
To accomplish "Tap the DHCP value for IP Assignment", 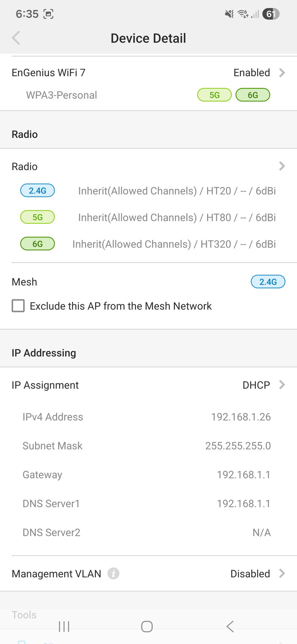I will (256, 385).
